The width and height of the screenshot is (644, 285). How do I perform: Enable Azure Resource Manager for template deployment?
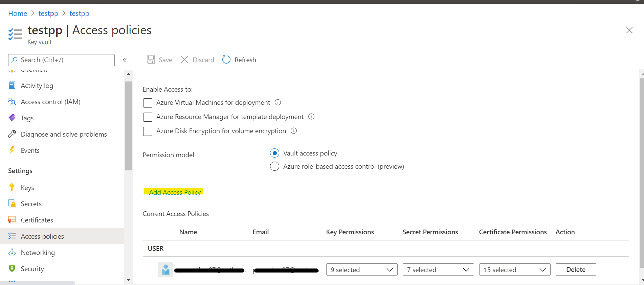point(148,117)
